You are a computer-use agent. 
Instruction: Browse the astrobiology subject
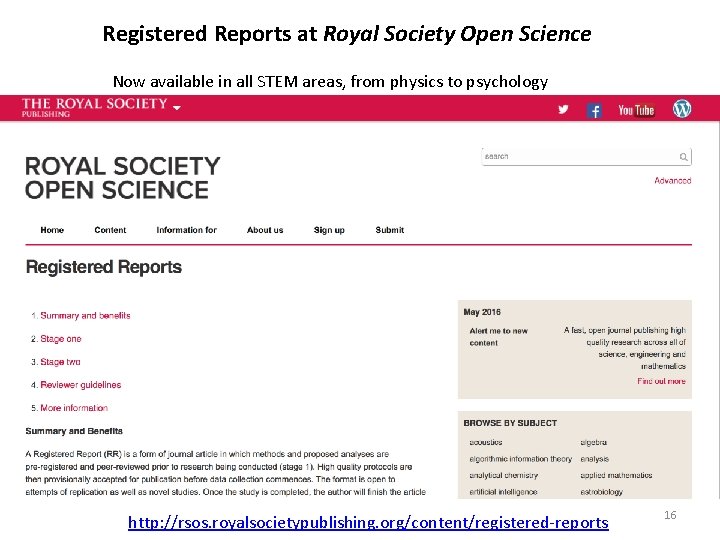pos(602,492)
